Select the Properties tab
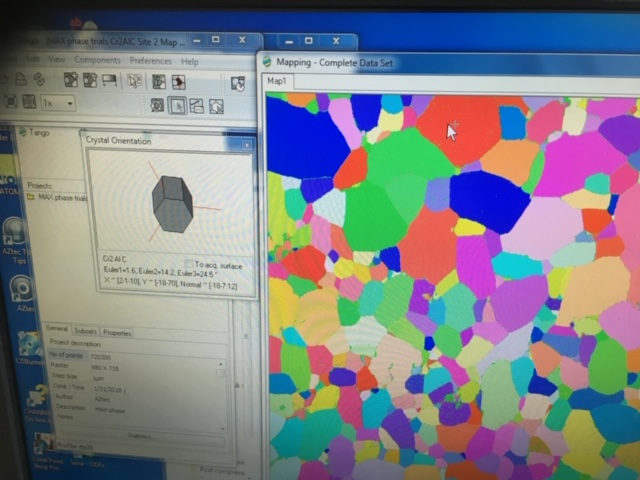The image size is (640, 480). point(117,333)
